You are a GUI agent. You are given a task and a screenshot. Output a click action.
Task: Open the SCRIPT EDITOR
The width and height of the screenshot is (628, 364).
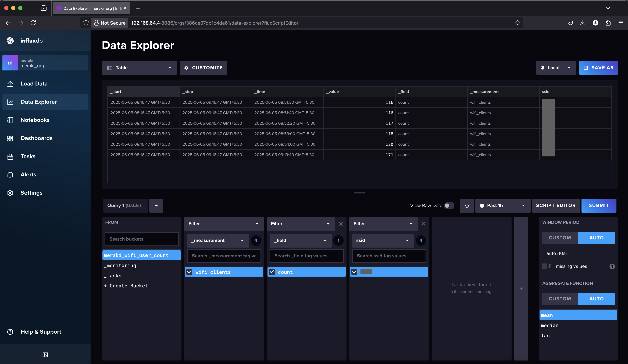[555, 206]
